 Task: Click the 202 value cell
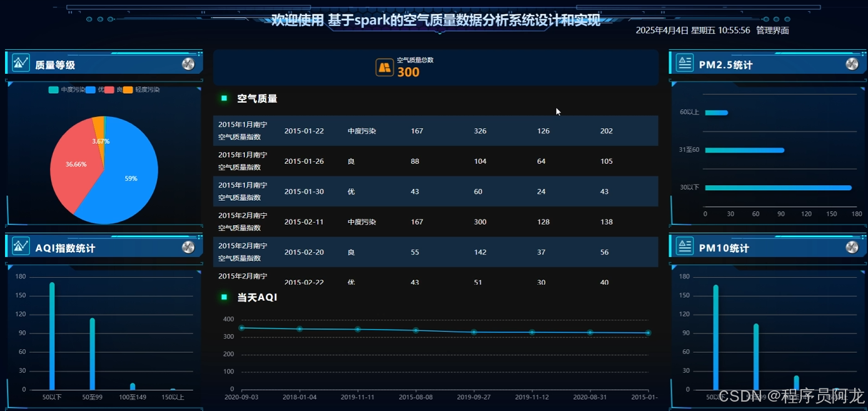pos(607,131)
